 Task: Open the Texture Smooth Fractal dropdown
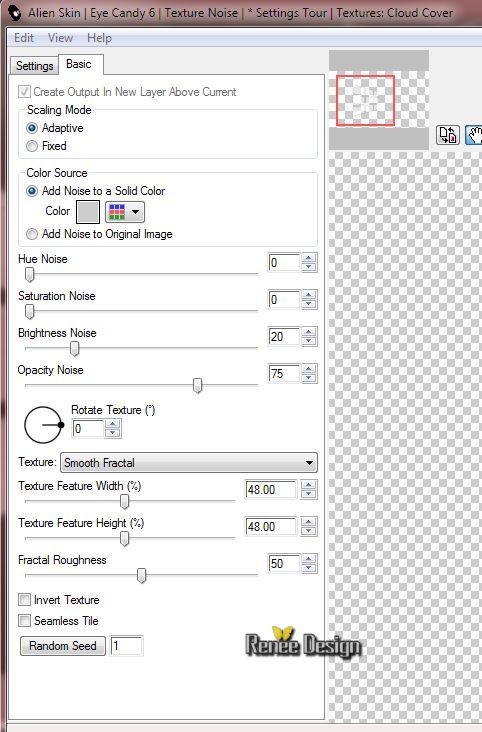189,463
